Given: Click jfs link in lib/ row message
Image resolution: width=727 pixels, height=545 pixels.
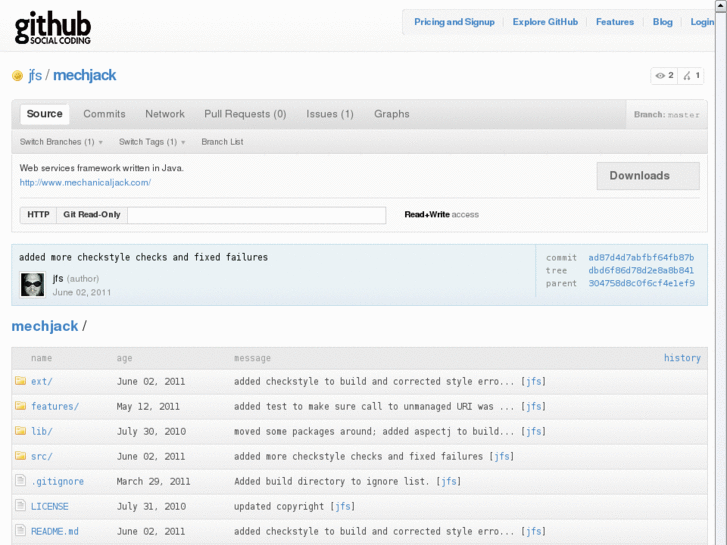Looking at the screenshot, I should pyautogui.click(x=534, y=431).
